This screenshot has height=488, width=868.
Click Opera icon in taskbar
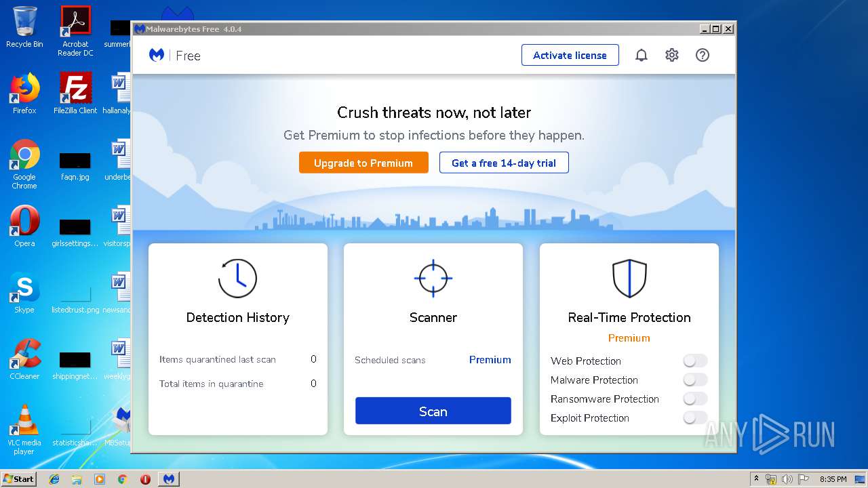click(x=145, y=479)
